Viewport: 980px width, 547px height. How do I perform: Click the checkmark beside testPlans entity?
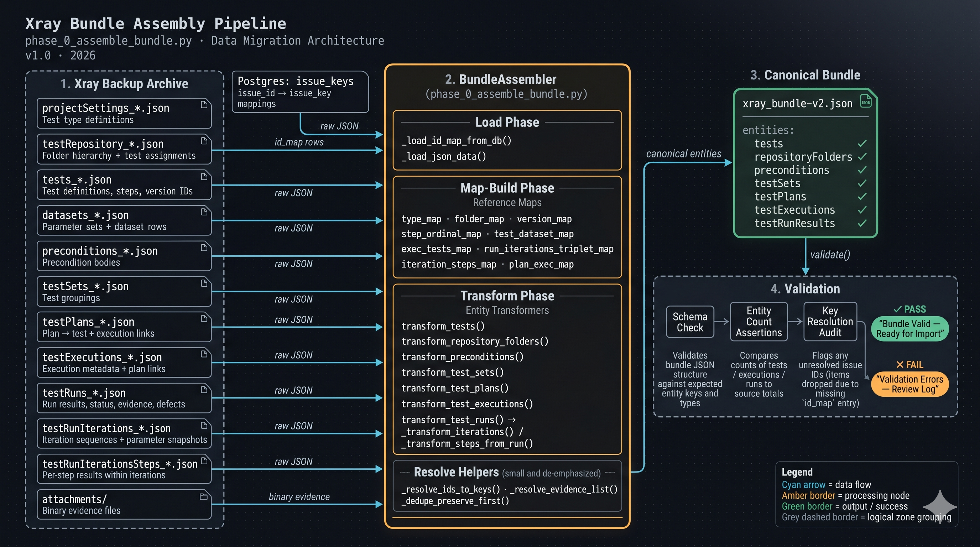click(x=862, y=196)
